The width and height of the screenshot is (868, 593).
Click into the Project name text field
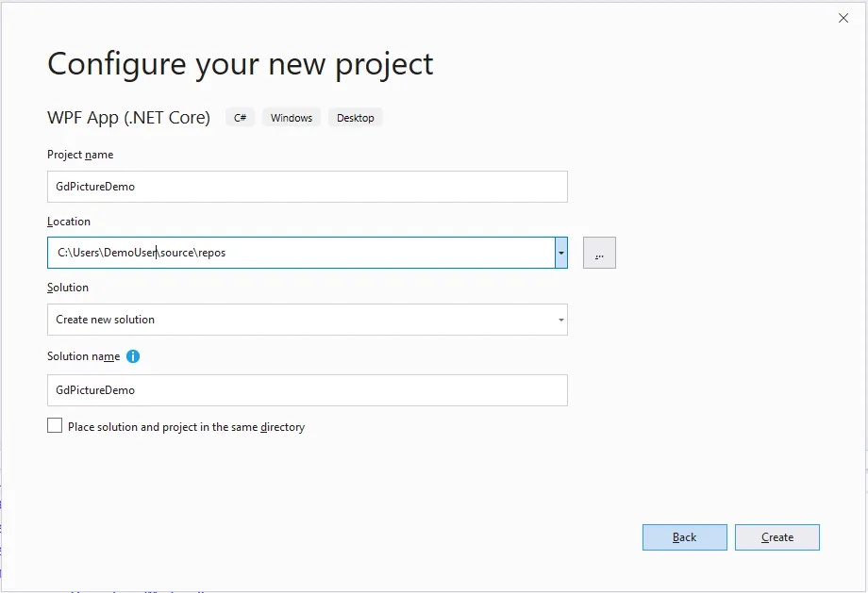307,187
